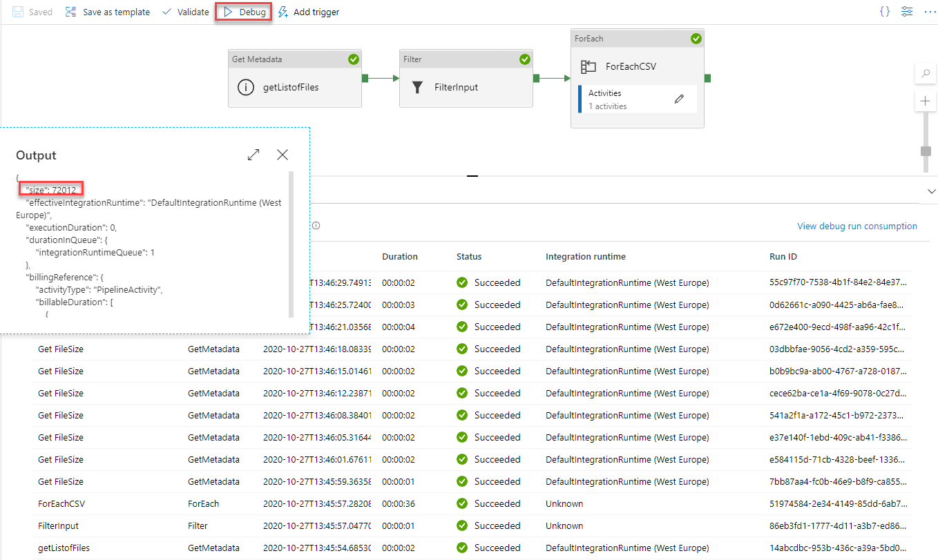
Task: Open the more options ellipsis menu
Action: 929,12
